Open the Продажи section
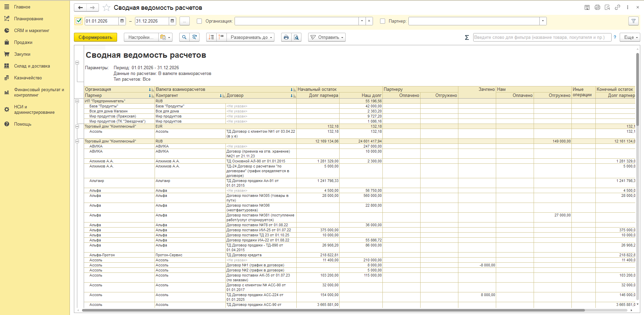Screen dimensions: 644x315 point(23,42)
